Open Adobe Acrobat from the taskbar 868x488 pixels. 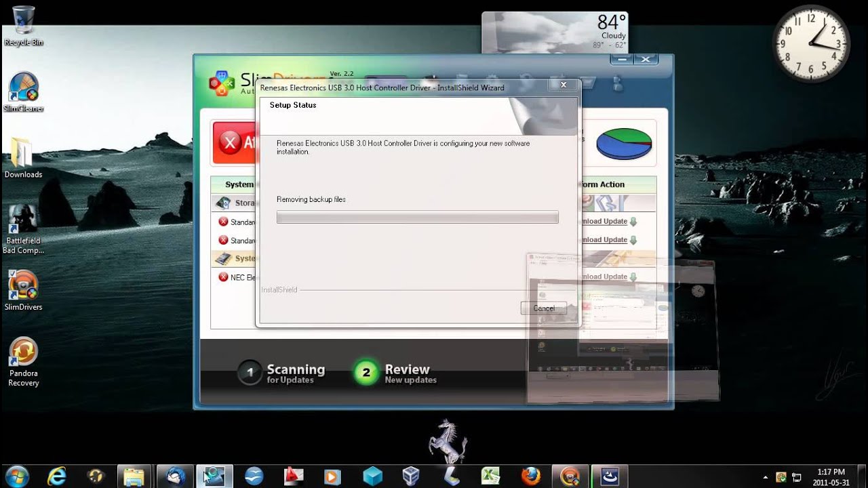tap(294, 476)
